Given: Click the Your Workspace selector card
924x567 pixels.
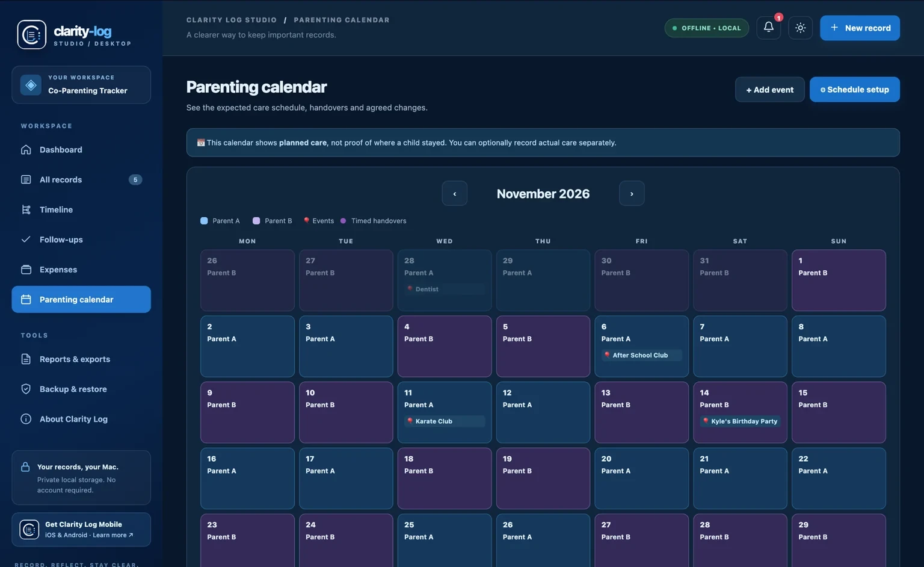Looking at the screenshot, I should point(81,85).
